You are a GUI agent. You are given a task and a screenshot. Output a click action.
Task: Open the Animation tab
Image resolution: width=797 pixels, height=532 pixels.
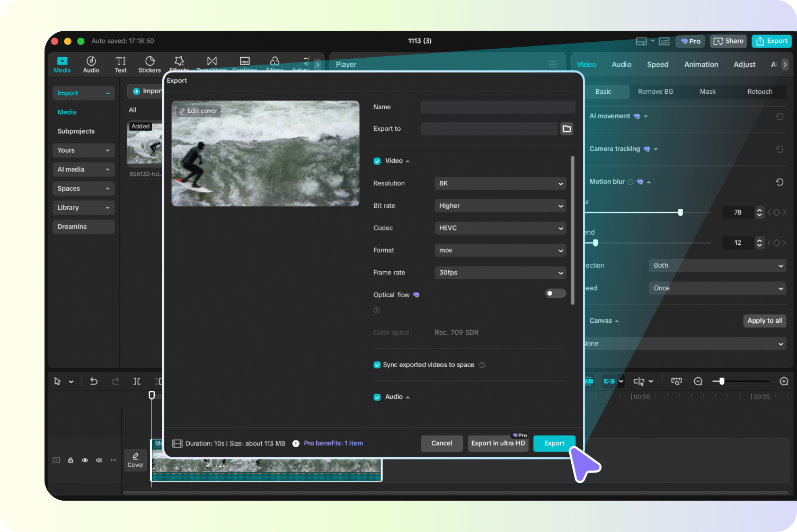701,64
